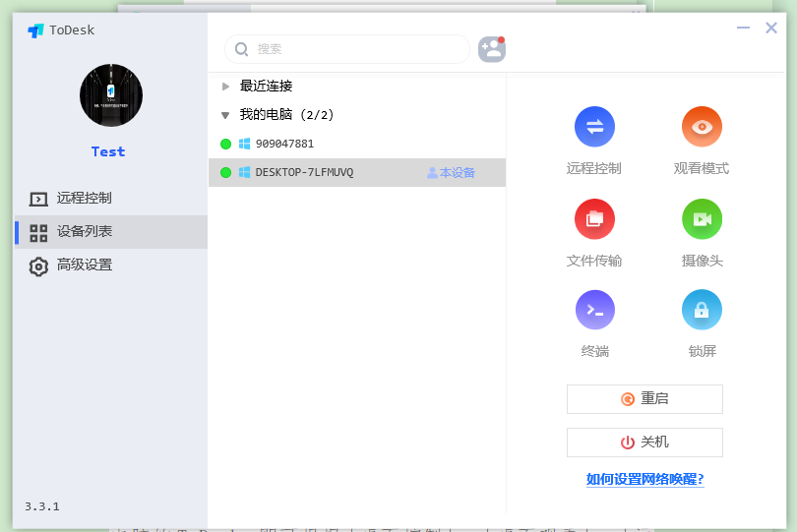Click the magnifier icon in search box
The width and height of the screenshot is (797, 532).
(x=241, y=49)
